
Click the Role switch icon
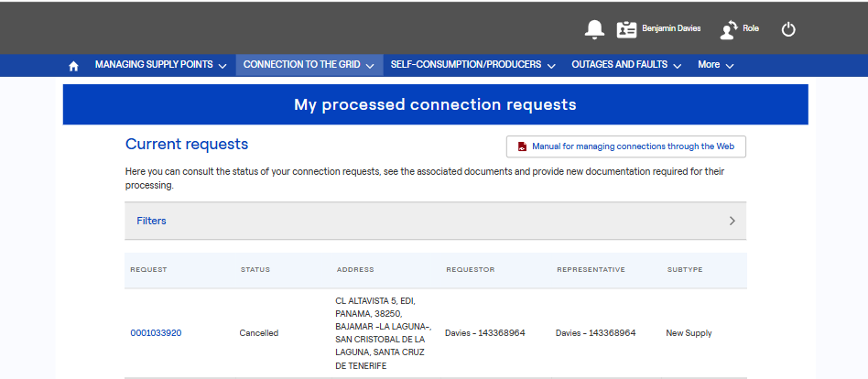pyautogui.click(x=730, y=29)
